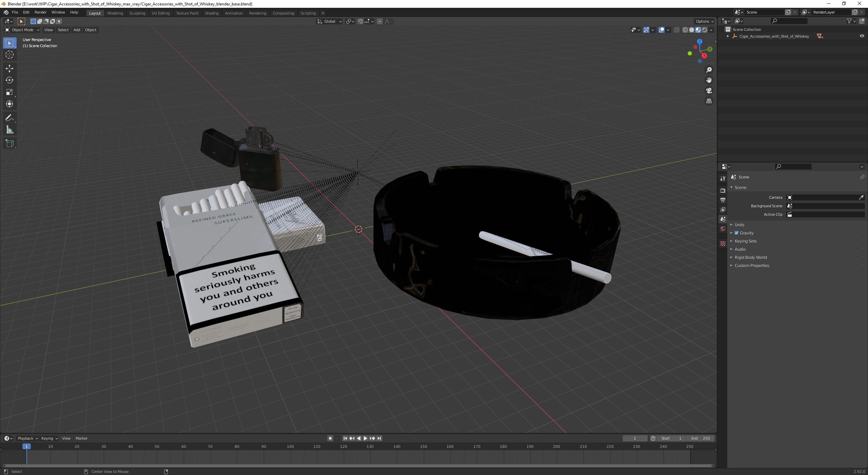The image size is (868, 475).
Task: Toggle camera view with camera icon
Action: 709,91
